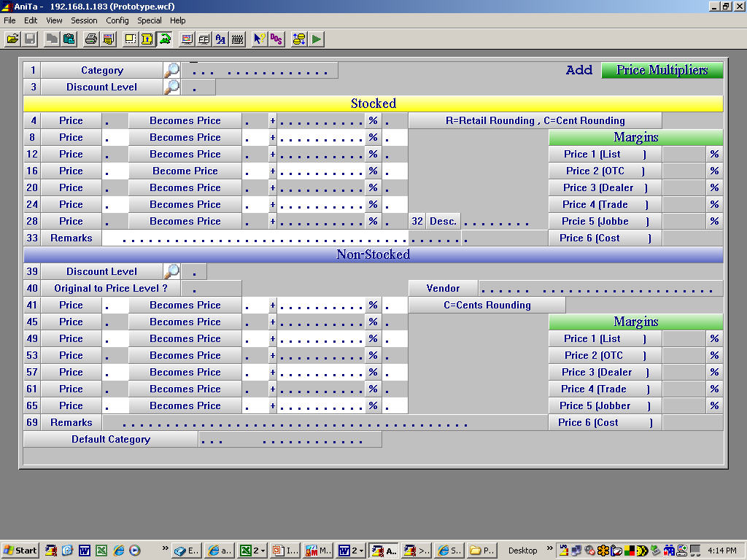Open the Windows Start menu

pos(20,551)
